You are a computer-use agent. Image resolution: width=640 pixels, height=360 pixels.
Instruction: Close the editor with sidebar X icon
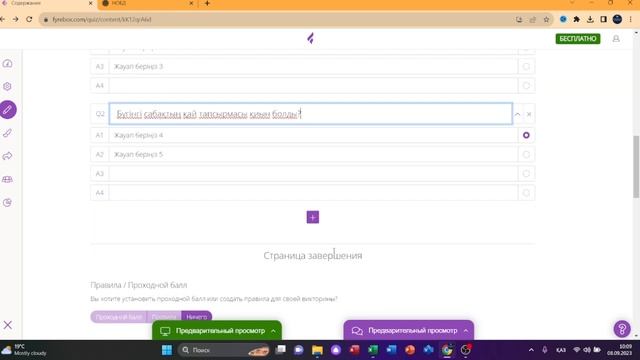(x=8, y=325)
